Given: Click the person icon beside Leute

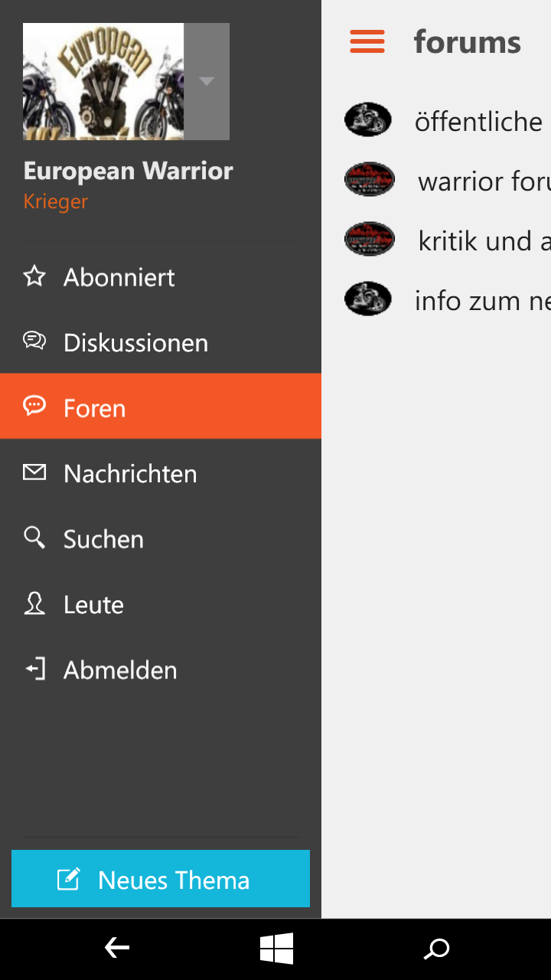Looking at the screenshot, I should point(34,603).
